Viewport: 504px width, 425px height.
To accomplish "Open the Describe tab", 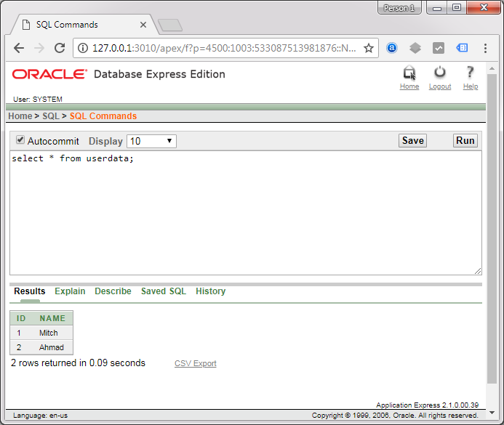I will [113, 291].
